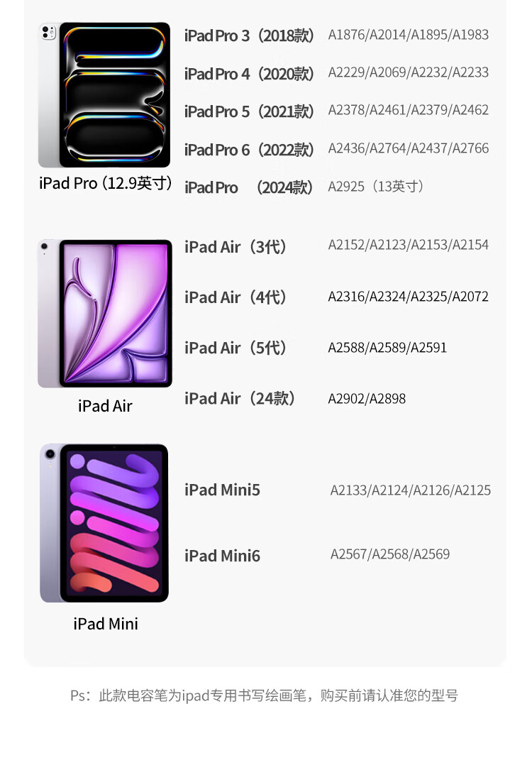Click the iPad Mini5 label
This screenshot has width=532, height=775.
pos(222,490)
